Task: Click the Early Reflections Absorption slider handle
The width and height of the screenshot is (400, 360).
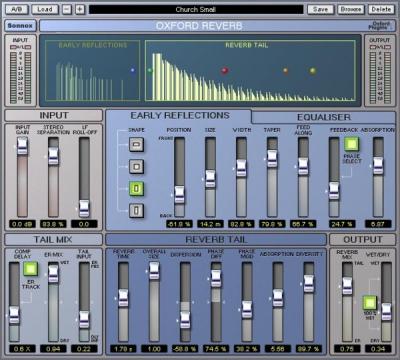Action: (x=378, y=166)
